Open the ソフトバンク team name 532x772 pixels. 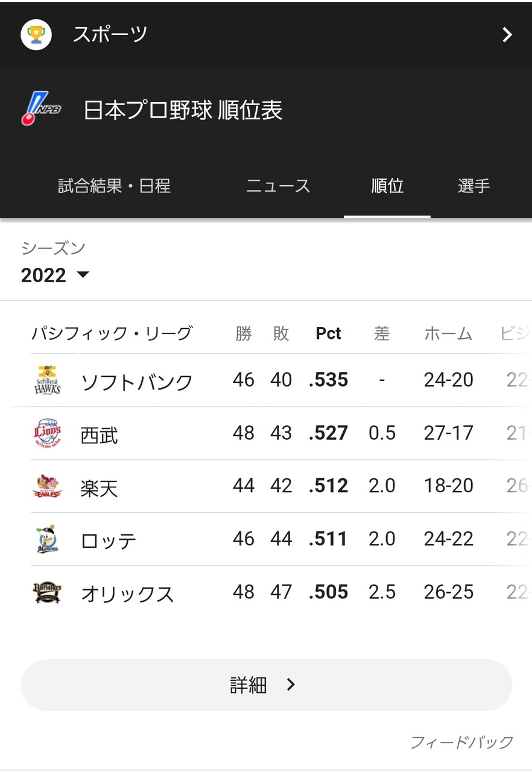coord(137,381)
